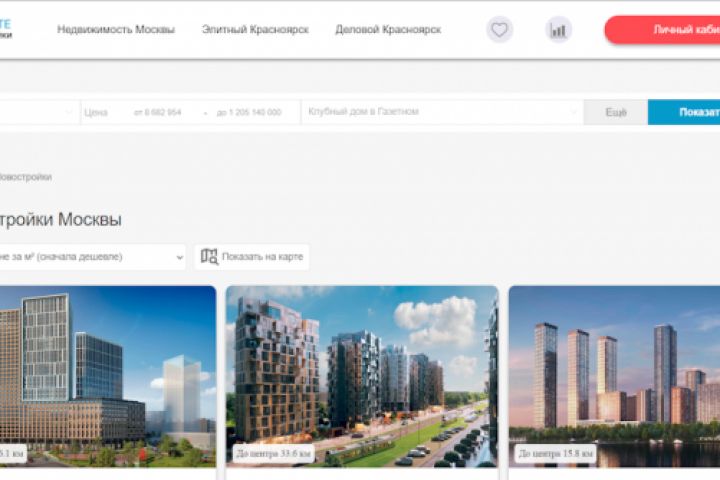Show listings on map button
The image size is (720, 480).
tap(252, 257)
